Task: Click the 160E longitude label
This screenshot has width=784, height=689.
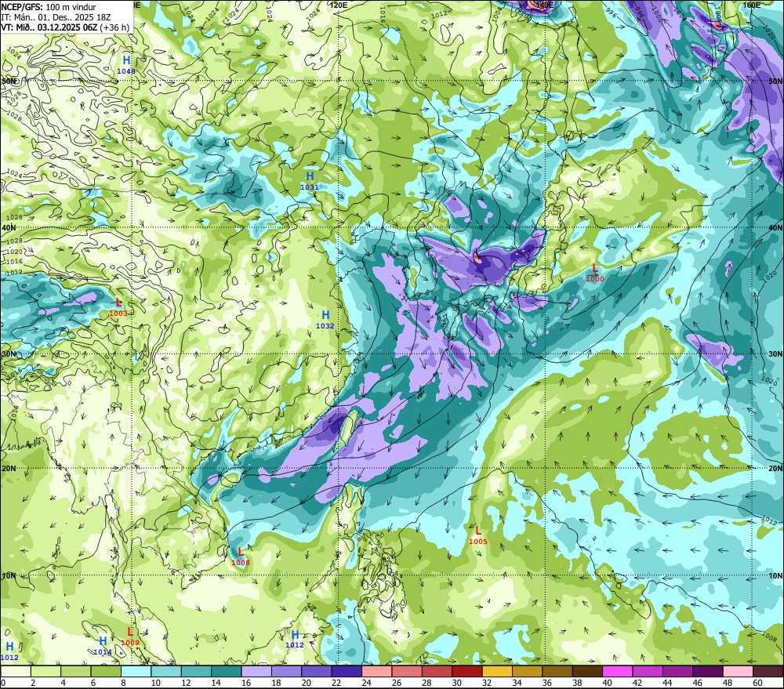Action: point(752,5)
